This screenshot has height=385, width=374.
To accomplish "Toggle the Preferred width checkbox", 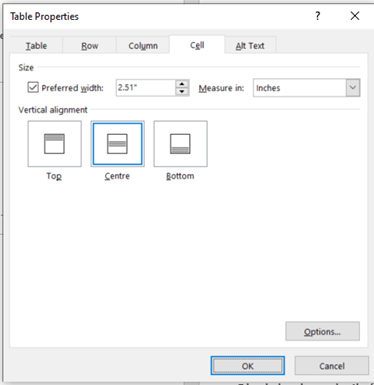I will point(33,88).
